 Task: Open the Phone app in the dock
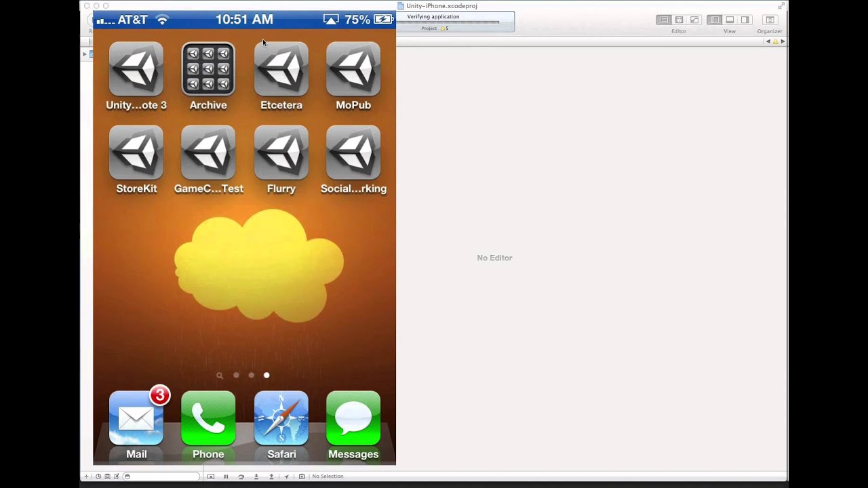(x=208, y=418)
